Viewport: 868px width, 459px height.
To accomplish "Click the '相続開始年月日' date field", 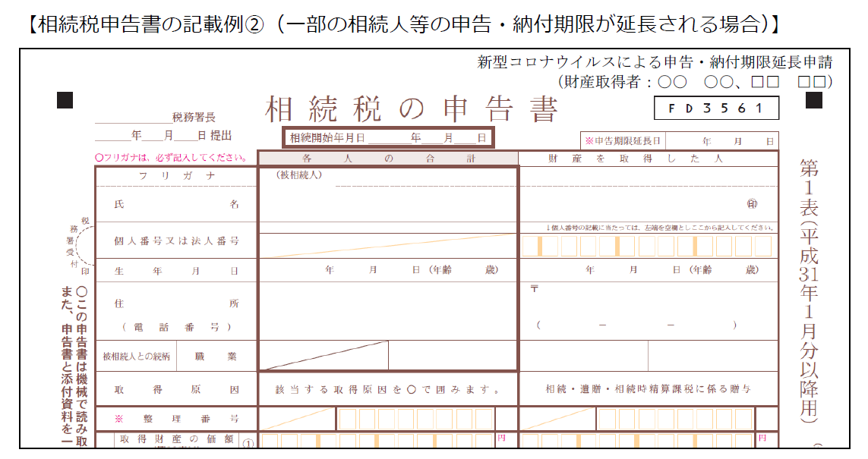I will [388, 138].
